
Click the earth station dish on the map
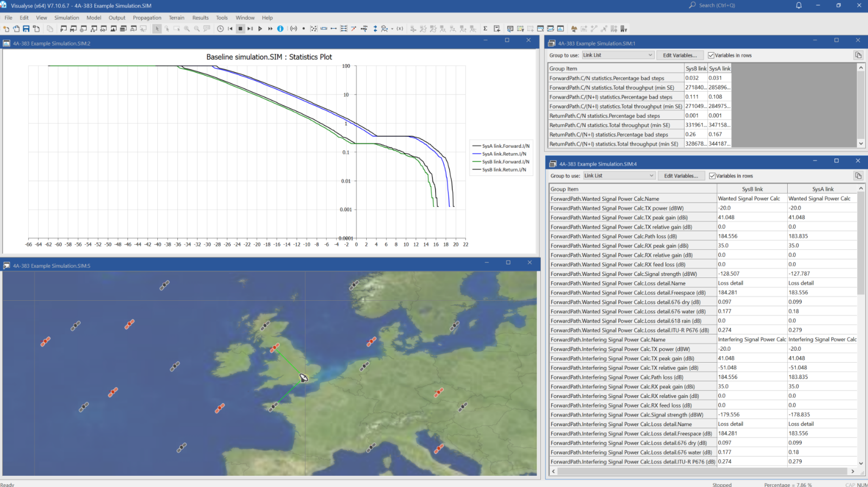click(304, 377)
